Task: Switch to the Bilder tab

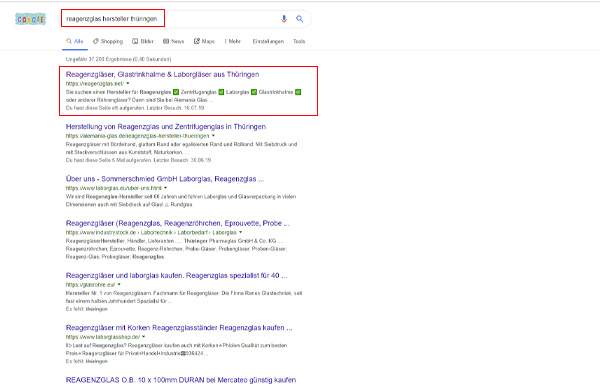Action: [x=143, y=41]
